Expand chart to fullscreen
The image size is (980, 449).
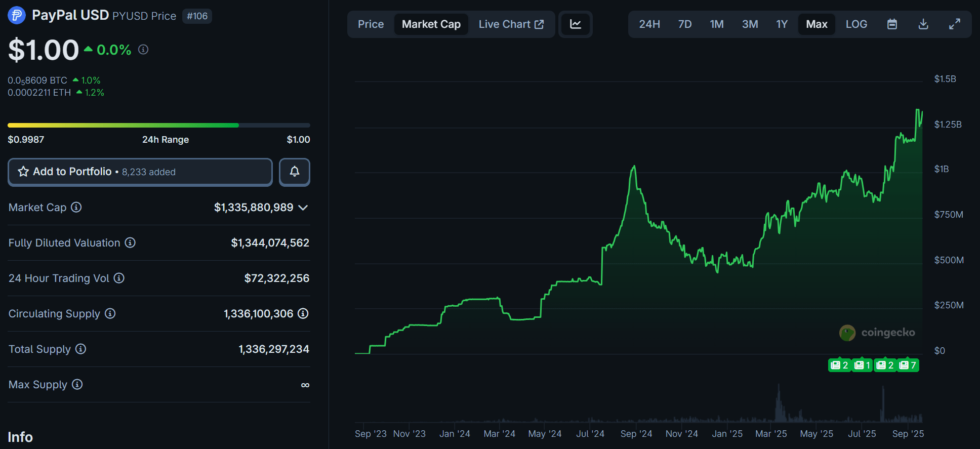(955, 24)
